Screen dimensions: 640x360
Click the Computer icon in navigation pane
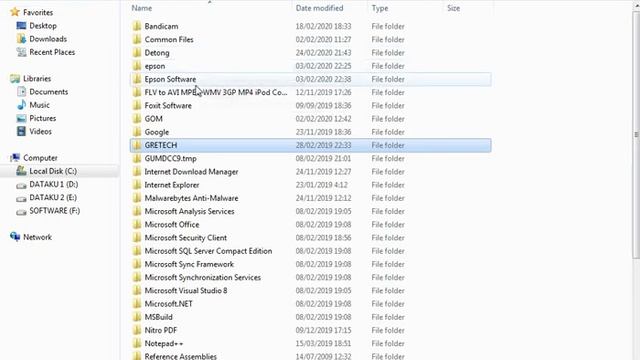[x=15, y=158]
